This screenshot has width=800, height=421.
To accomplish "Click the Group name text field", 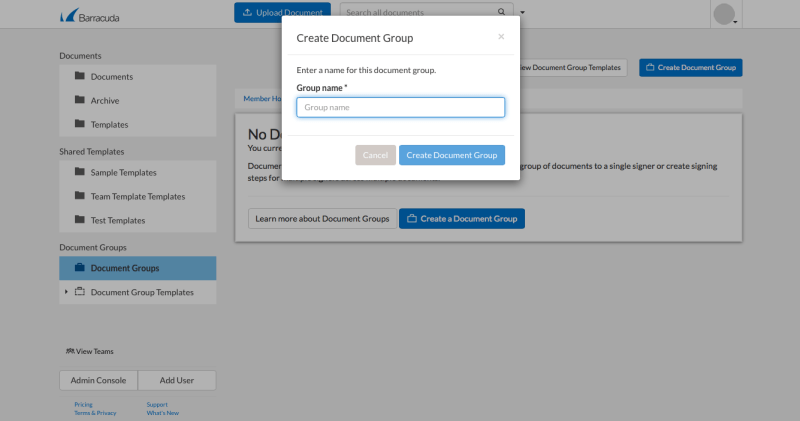I will coord(400,107).
